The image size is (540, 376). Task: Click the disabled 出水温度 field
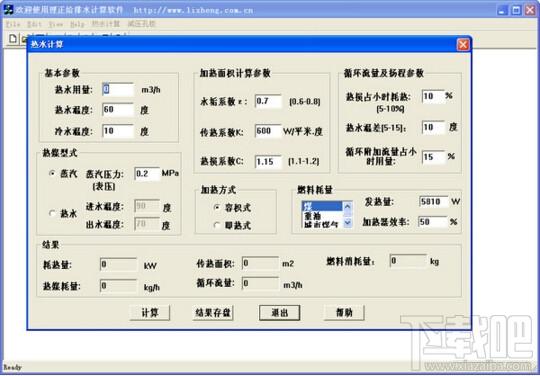click(x=147, y=224)
